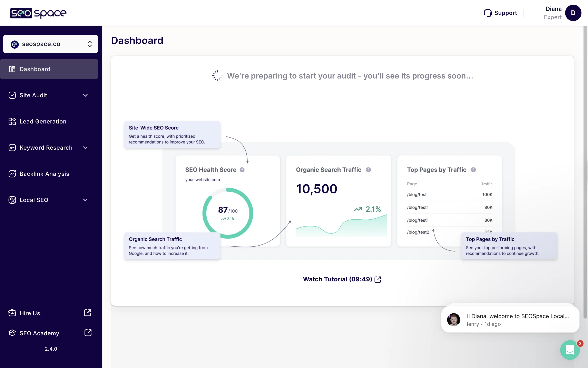Click the audit loading spinner
Viewport: 588px width, 368px height.
pos(217,76)
